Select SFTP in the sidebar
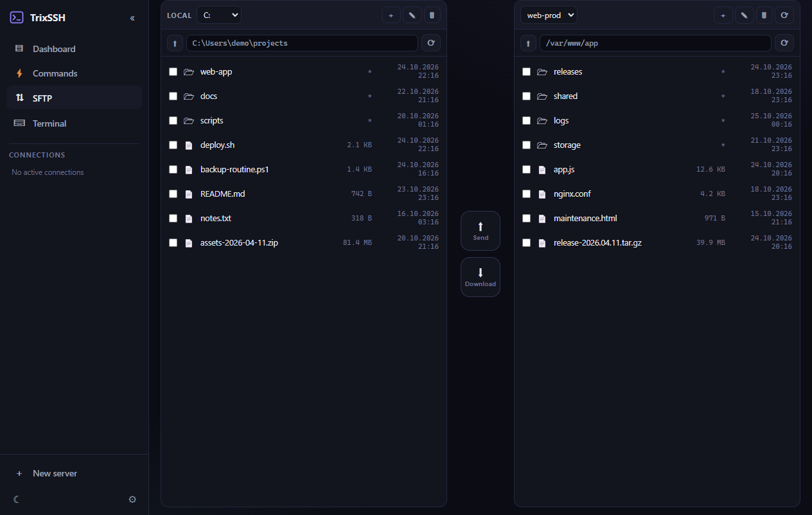The width and height of the screenshot is (812, 515). pyautogui.click(x=75, y=98)
